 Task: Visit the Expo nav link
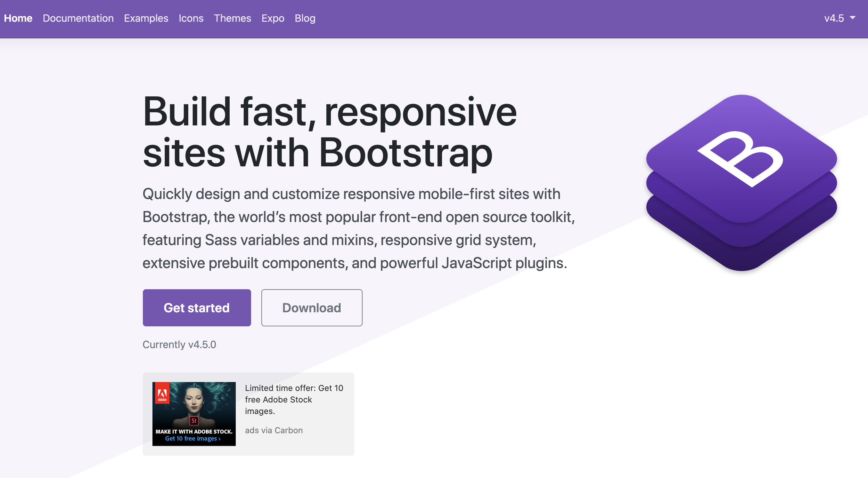[273, 18]
